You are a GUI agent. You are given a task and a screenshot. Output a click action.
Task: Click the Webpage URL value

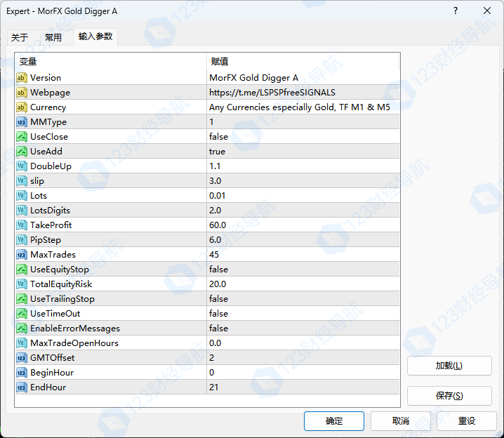(272, 93)
